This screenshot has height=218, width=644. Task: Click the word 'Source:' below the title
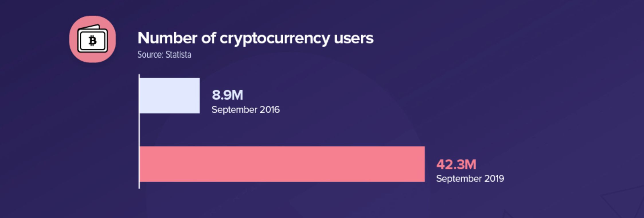point(150,55)
